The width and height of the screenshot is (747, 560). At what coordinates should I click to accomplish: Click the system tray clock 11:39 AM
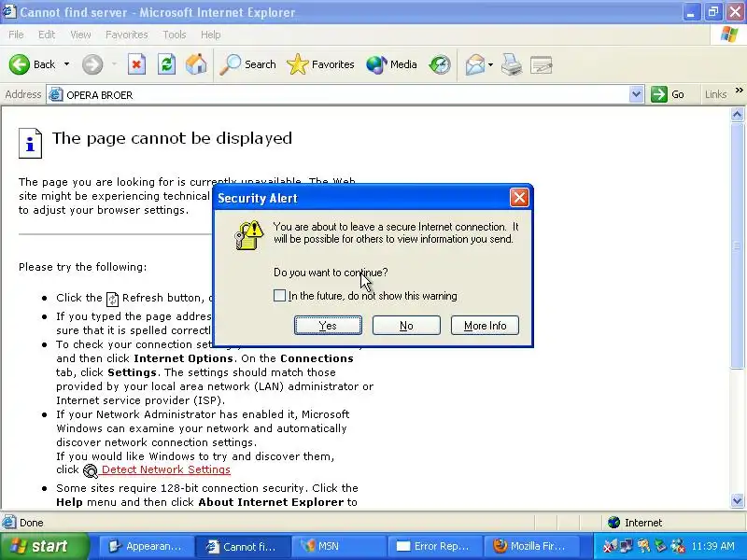[x=713, y=546]
